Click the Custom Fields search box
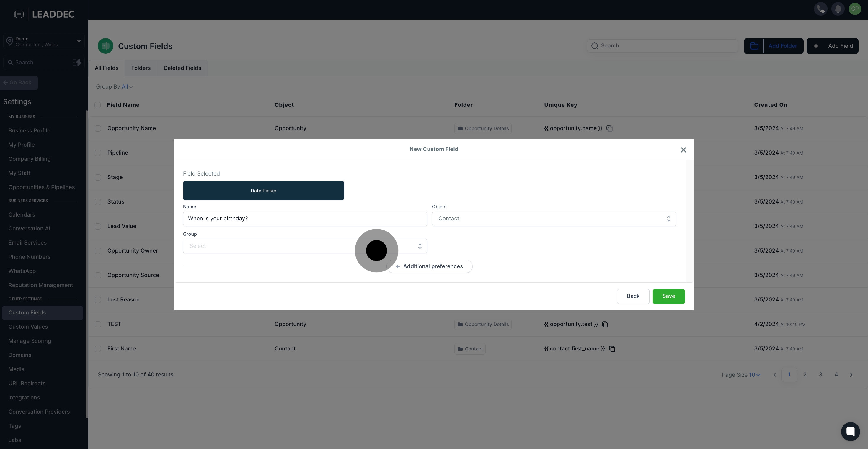This screenshot has width=868, height=449. tap(662, 46)
